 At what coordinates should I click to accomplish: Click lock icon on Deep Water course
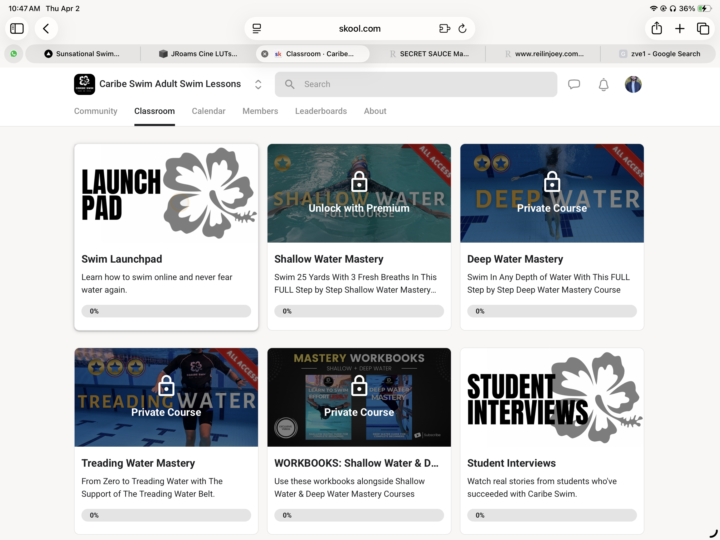pyautogui.click(x=552, y=182)
